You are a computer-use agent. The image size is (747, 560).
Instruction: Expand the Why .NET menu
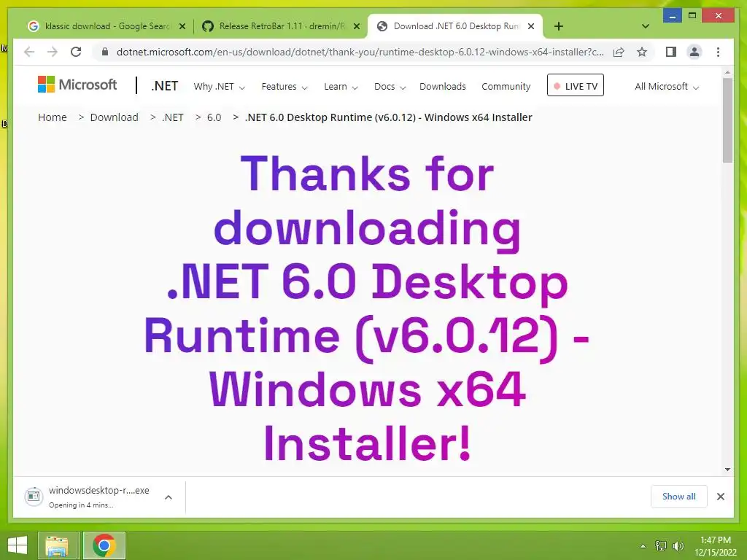[x=219, y=87]
